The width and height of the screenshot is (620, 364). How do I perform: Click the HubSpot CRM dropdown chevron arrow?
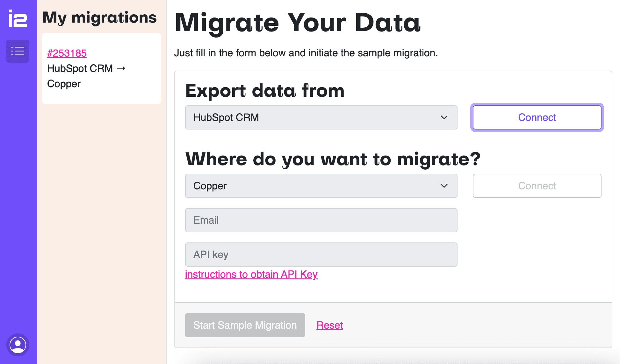point(444,117)
